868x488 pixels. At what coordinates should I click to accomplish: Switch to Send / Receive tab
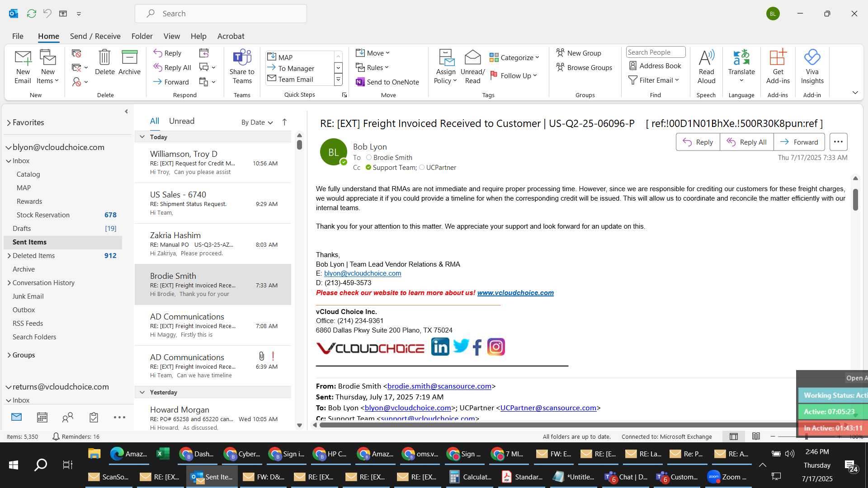(95, 36)
